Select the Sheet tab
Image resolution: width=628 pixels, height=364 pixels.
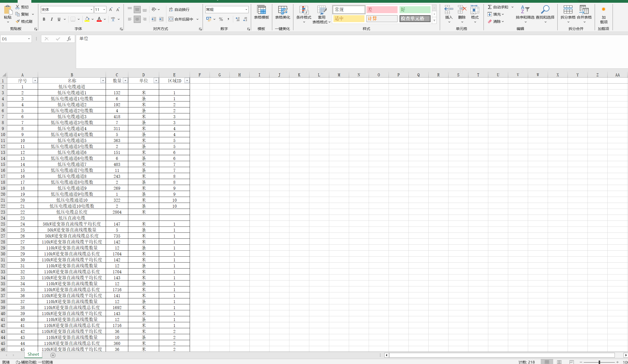[33, 355]
